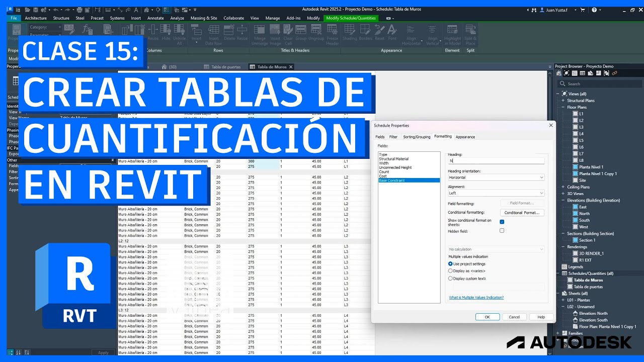Select Display as <varies> radio button
Screen dimensions: 644x362
pos(450,271)
